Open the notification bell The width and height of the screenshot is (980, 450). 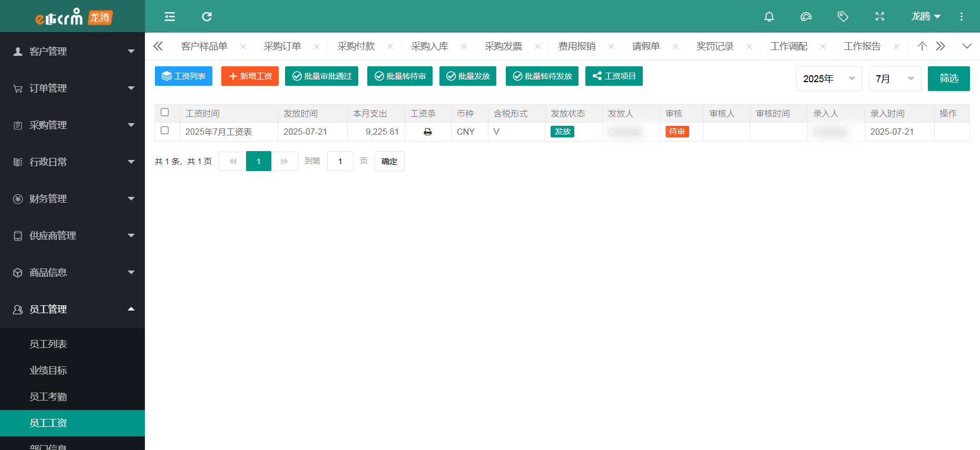tap(769, 17)
